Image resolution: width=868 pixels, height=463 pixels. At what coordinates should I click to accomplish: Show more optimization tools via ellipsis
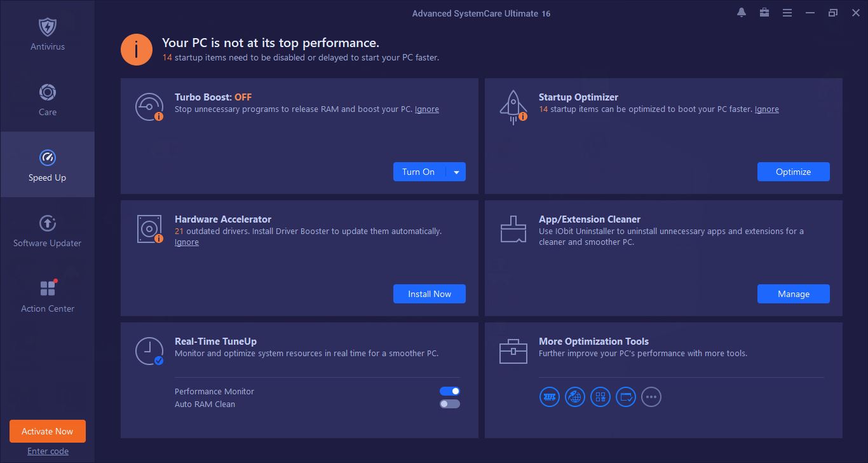click(x=651, y=397)
